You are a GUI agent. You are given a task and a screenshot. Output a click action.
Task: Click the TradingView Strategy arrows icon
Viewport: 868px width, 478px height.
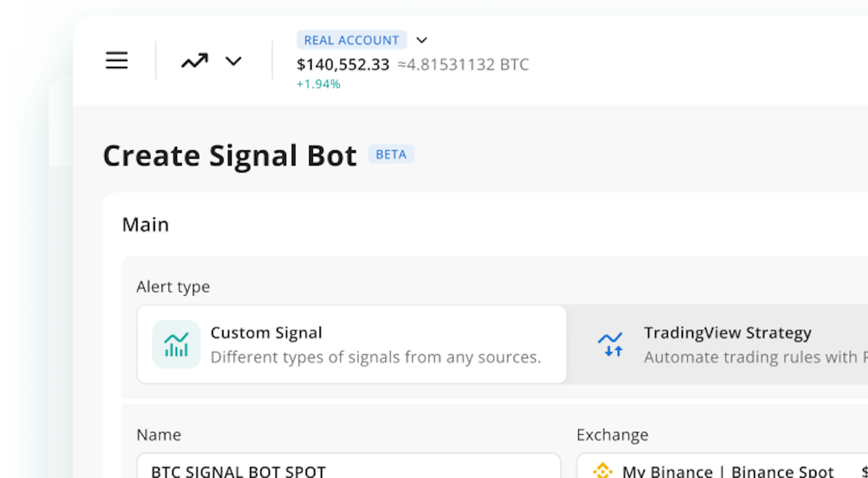click(x=610, y=345)
